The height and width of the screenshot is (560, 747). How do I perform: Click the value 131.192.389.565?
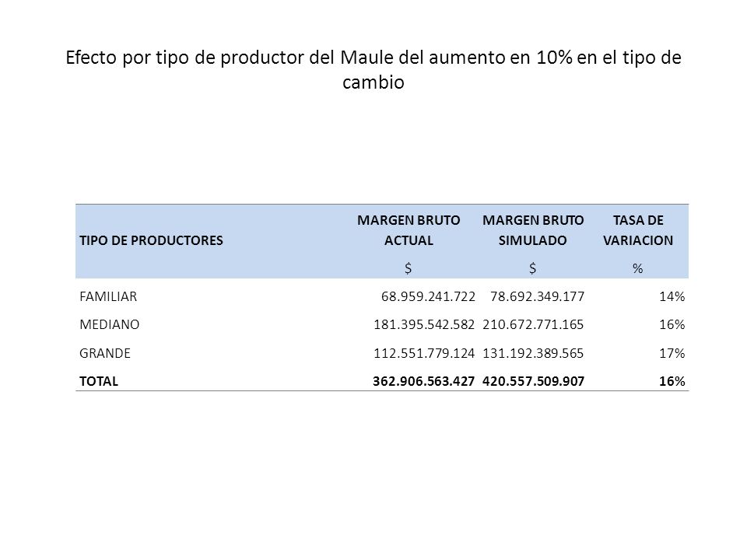[533, 353]
